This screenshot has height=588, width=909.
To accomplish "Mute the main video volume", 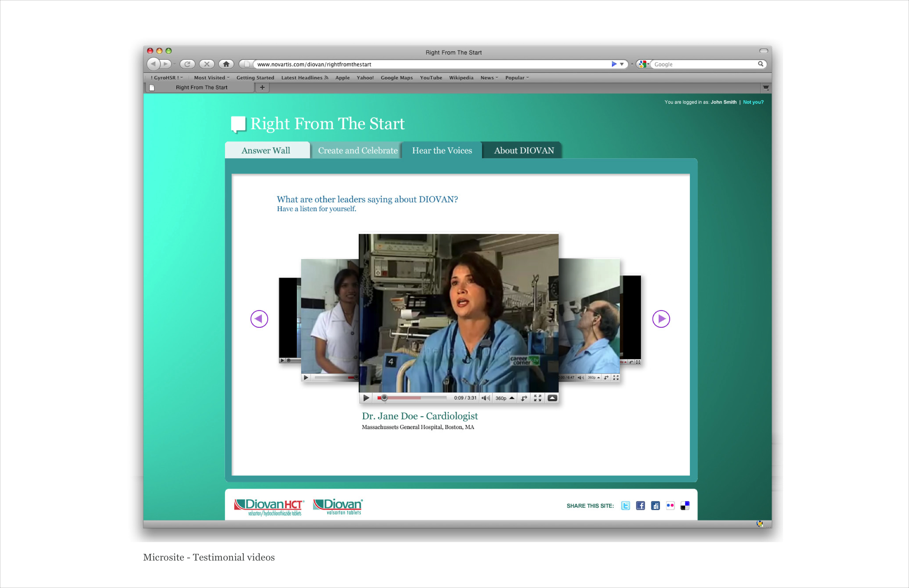I will click(x=485, y=398).
